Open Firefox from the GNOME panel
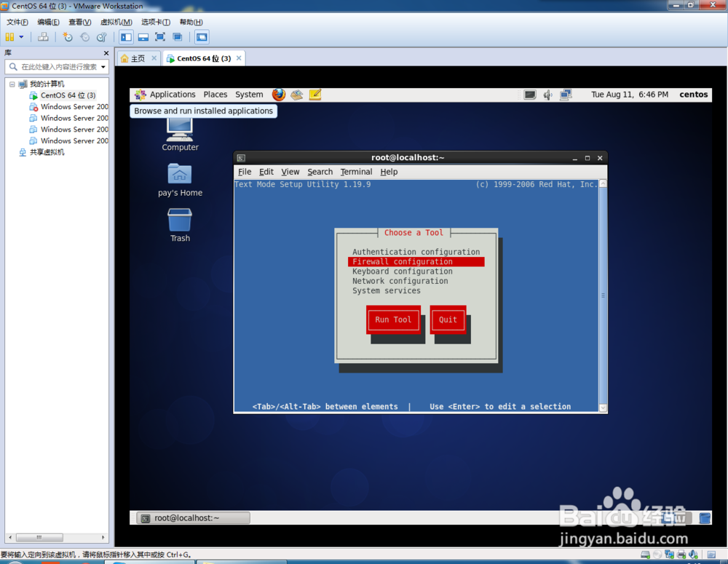Viewport: 728px width, 564px height. click(x=279, y=95)
